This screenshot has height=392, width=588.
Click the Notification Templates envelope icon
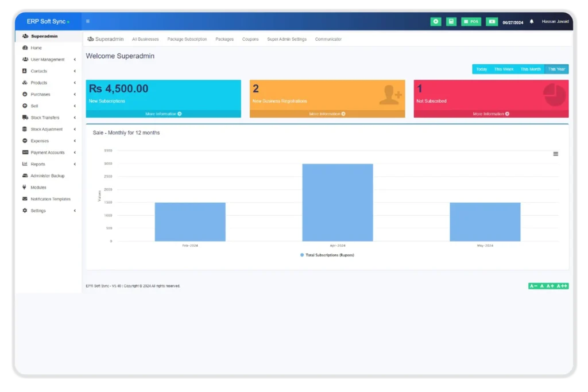[x=25, y=199]
